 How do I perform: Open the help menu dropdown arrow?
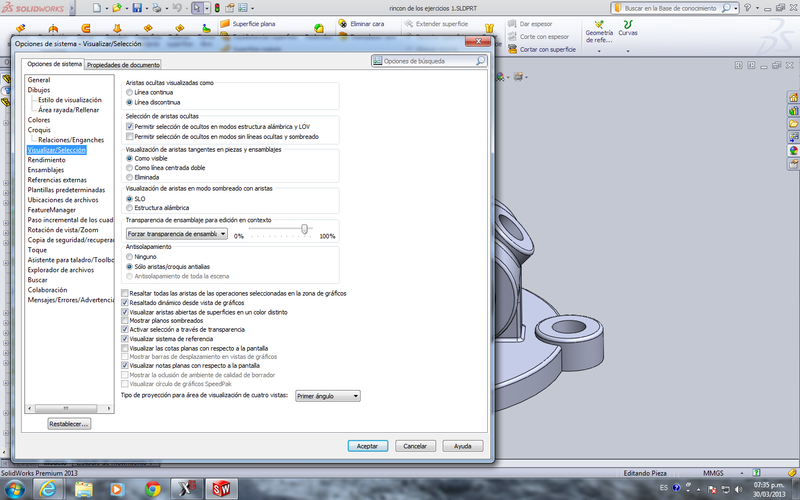(757, 8)
